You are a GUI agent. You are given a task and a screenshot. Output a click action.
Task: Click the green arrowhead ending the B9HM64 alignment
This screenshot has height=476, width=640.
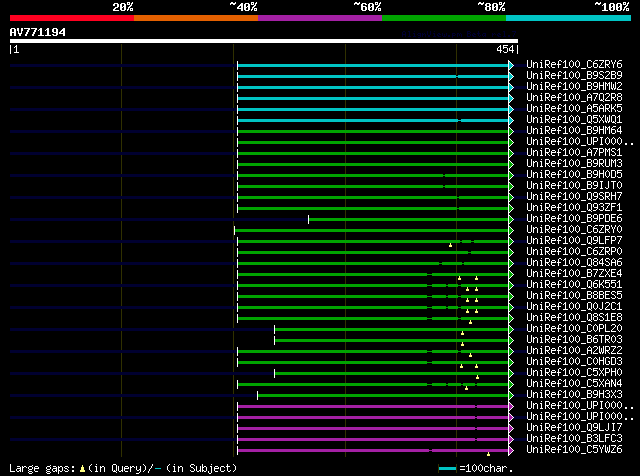coord(511,131)
